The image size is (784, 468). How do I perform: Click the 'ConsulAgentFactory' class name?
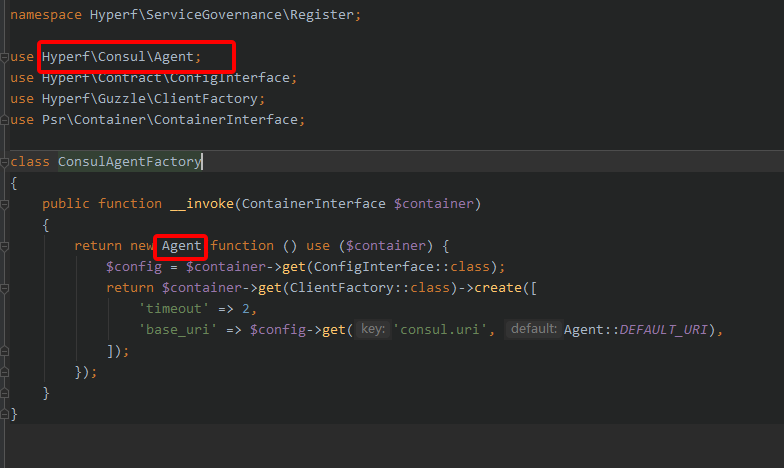[130, 162]
